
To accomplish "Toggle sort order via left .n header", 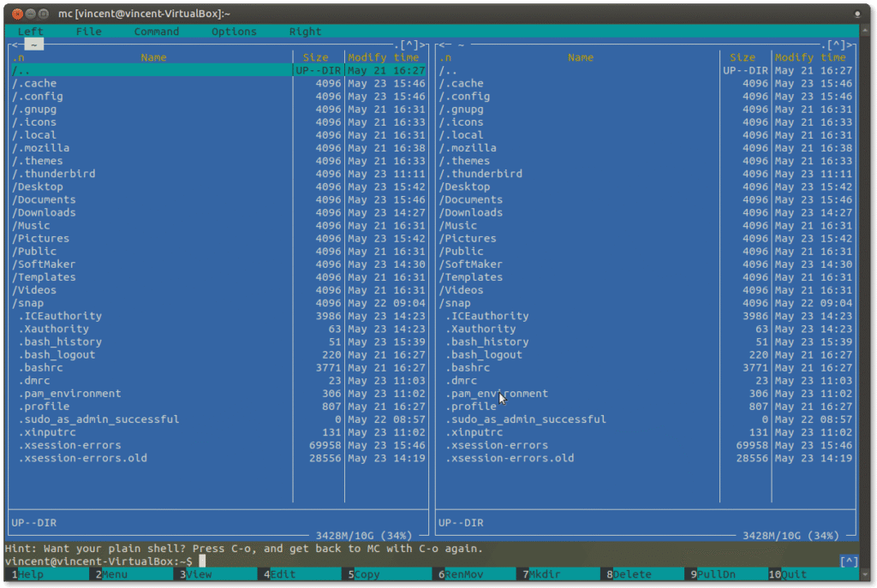I will pyautogui.click(x=18, y=57).
